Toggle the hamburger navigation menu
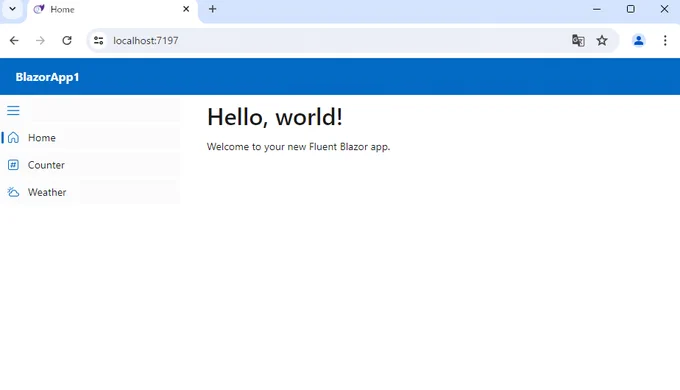This screenshot has width=680, height=390. pyautogui.click(x=13, y=111)
